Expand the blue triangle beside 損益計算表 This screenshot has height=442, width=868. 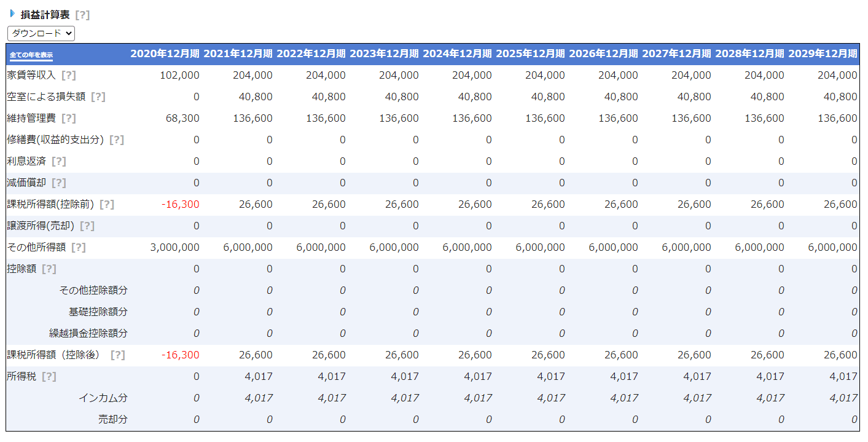[x=12, y=14]
